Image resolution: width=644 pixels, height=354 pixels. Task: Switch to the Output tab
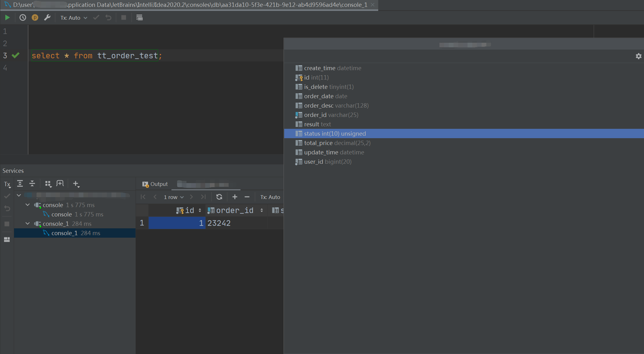(x=155, y=184)
